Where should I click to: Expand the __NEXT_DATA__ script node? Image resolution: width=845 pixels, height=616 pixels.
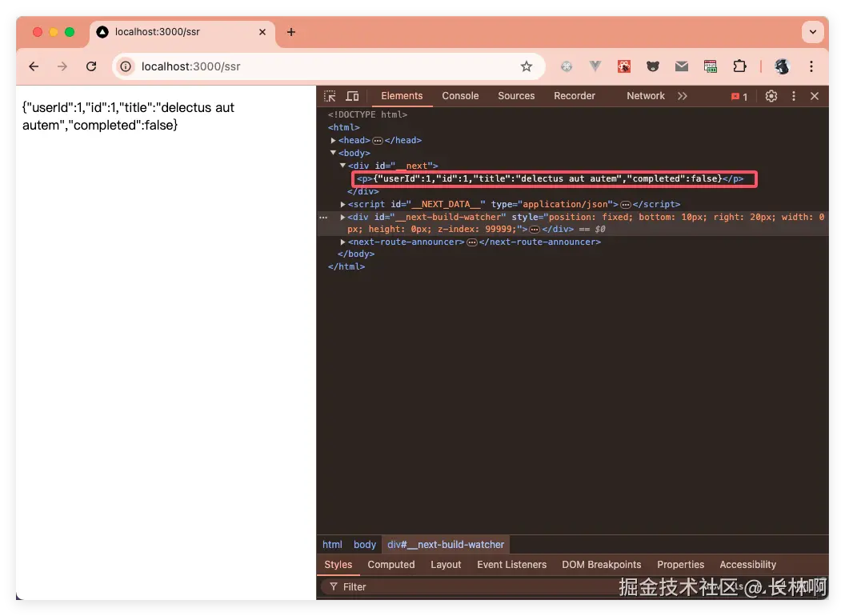342,204
